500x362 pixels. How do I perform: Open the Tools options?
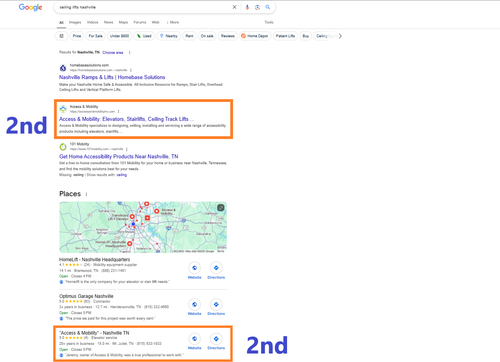click(269, 22)
